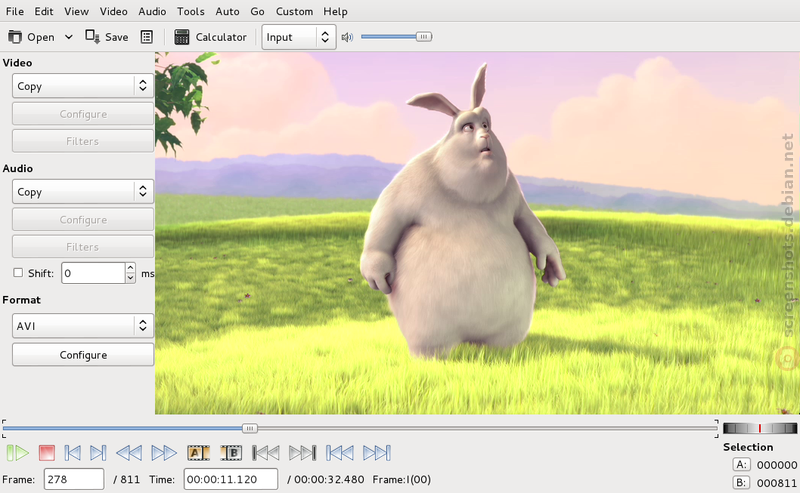Open the Help menu
This screenshot has height=493, width=800.
335,11
